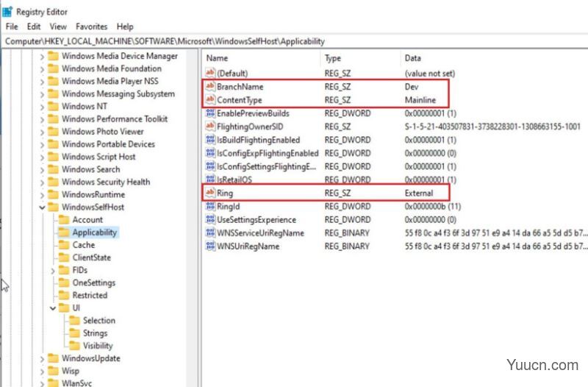This screenshot has height=387, width=588.
Task: Expand the WindowsUpdate tree node
Action: [42, 358]
